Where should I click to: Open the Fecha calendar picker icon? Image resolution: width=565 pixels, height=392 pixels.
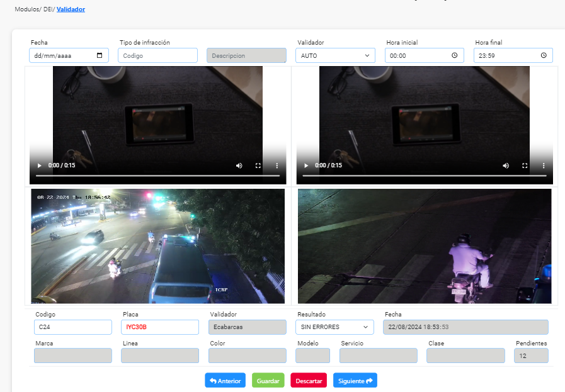click(100, 55)
